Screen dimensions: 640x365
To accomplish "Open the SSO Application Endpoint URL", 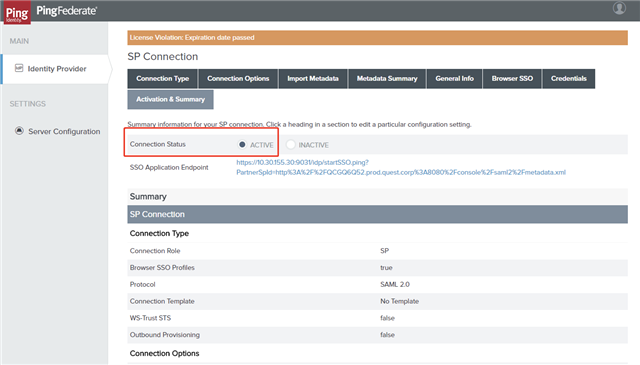I will (401, 167).
